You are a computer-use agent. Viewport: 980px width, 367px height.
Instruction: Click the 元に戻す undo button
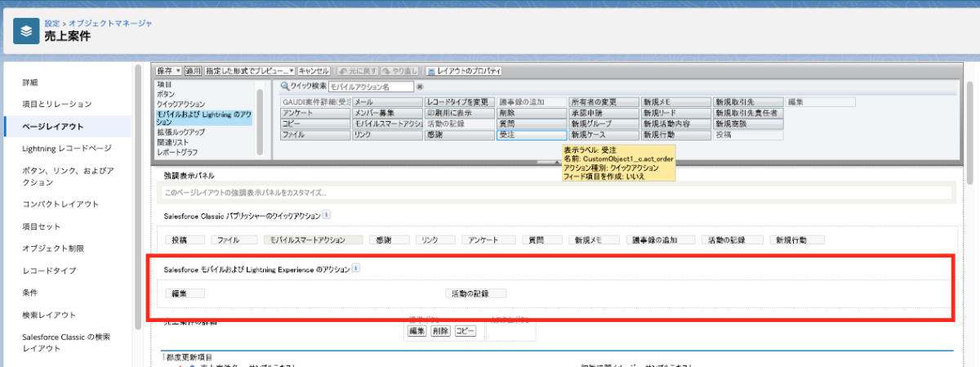tap(356, 71)
